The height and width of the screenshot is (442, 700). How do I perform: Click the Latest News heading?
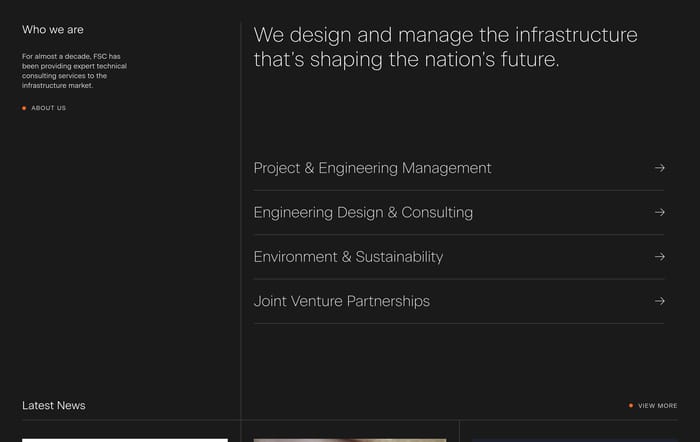click(x=54, y=405)
